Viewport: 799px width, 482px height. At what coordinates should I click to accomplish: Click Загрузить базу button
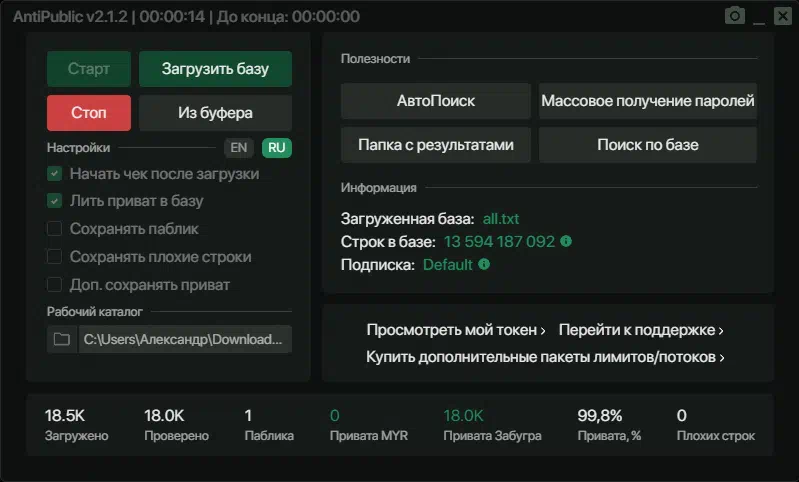click(x=215, y=69)
